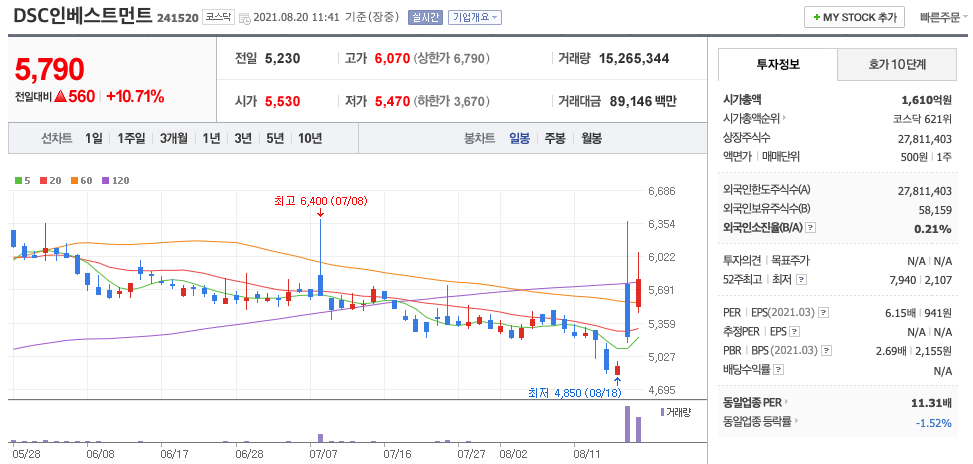Click the 투자의견 | 목표주가 label
973x464 pixels.
pos(766,261)
